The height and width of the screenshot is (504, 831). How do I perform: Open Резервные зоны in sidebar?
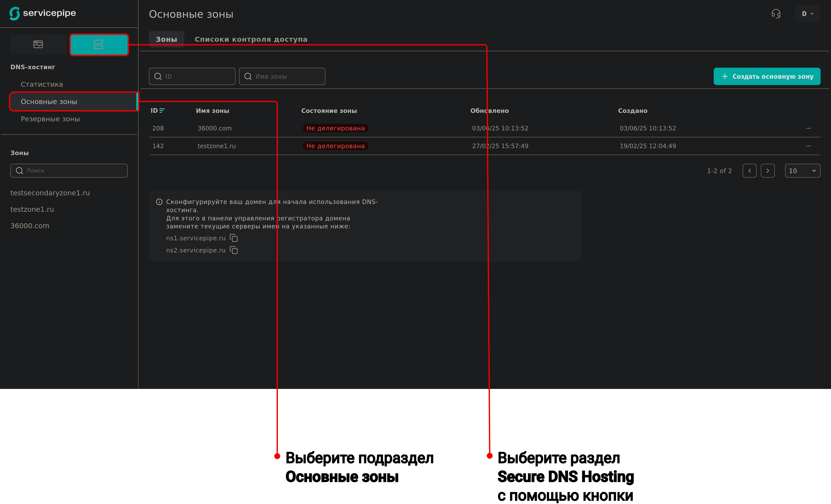pyautogui.click(x=50, y=119)
